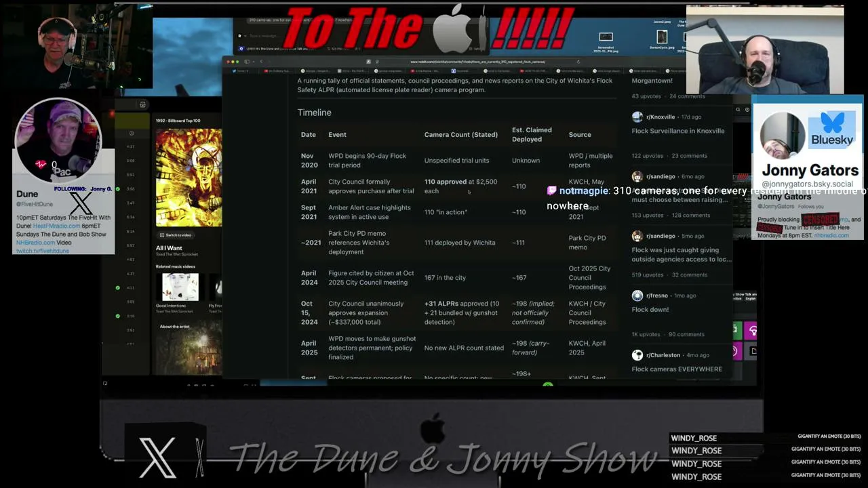Open the r/Knoxville community avatar
The height and width of the screenshot is (488, 868).
coord(637,117)
